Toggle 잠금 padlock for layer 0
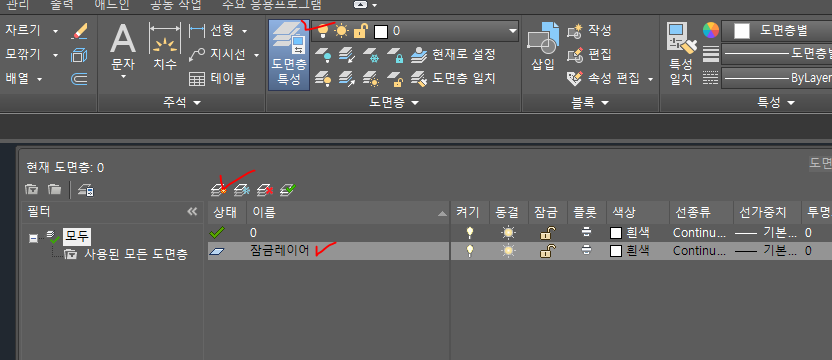The image size is (832, 360). [548, 233]
